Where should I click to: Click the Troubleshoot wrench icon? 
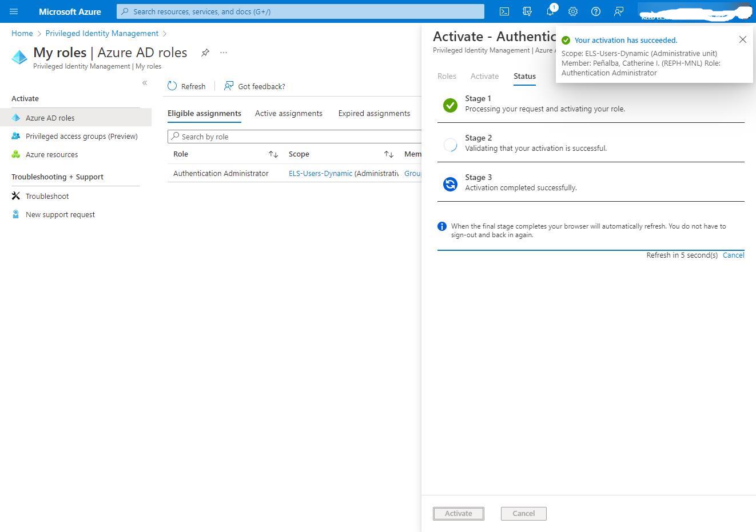tap(15, 196)
